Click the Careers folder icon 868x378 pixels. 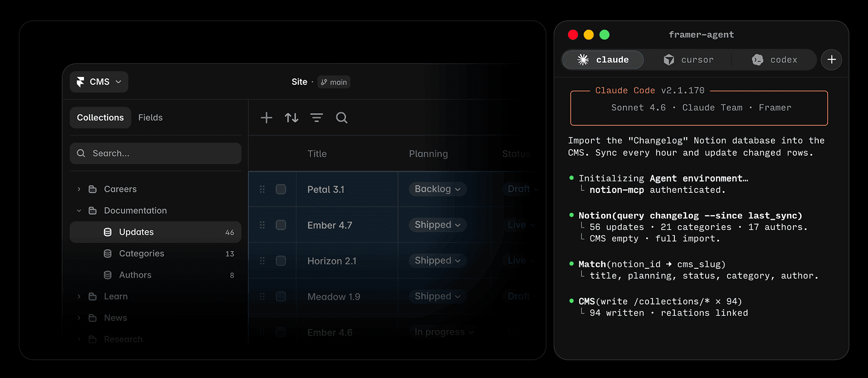[x=93, y=189]
